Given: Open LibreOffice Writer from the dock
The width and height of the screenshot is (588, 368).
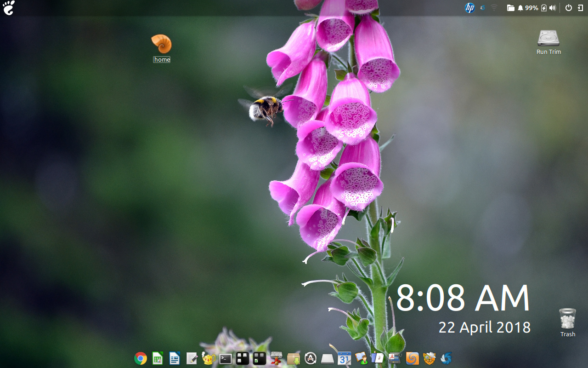Looking at the screenshot, I should [x=175, y=358].
